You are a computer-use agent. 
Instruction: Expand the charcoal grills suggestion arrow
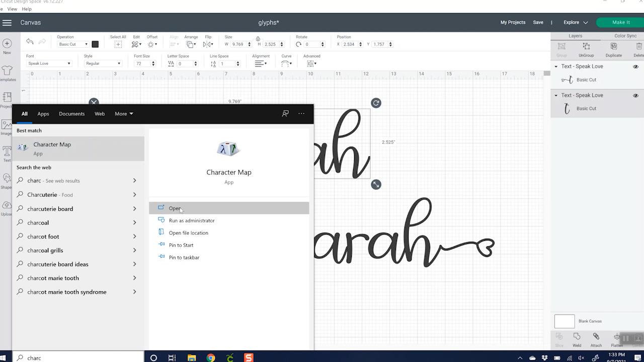point(135,250)
